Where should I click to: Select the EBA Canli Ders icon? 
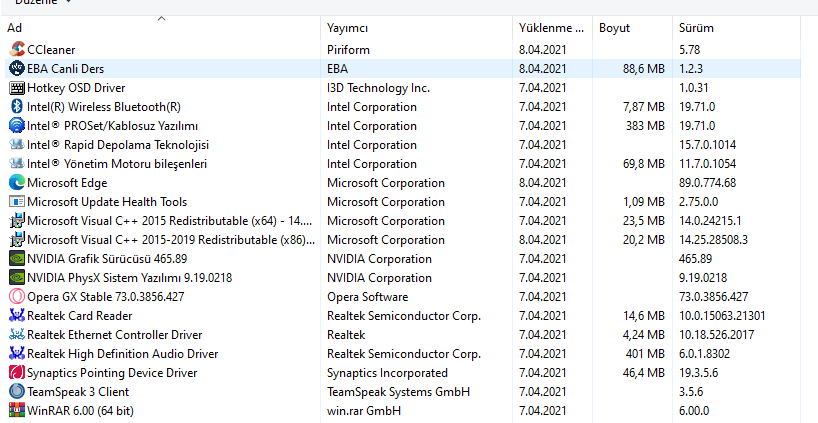16,68
